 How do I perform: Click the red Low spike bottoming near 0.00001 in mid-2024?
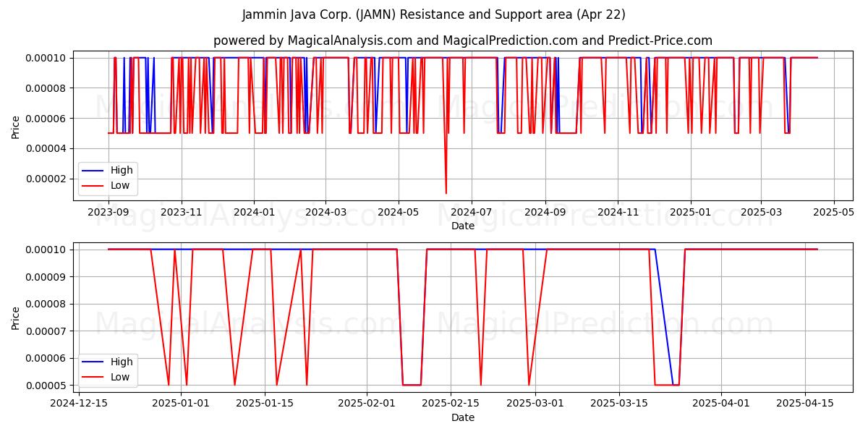(446, 193)
